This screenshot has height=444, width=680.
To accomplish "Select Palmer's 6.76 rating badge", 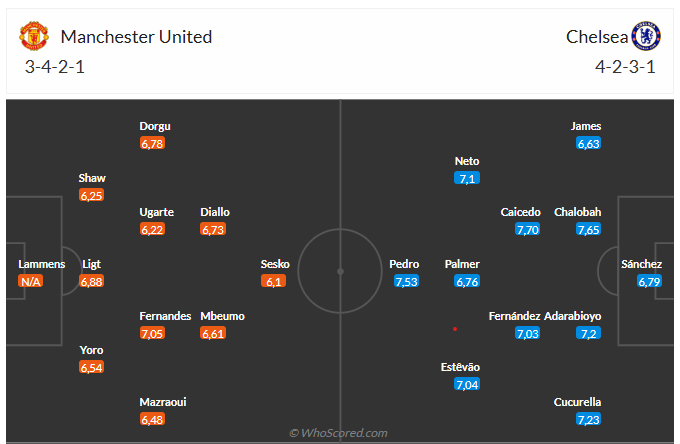I will [467, 282].
